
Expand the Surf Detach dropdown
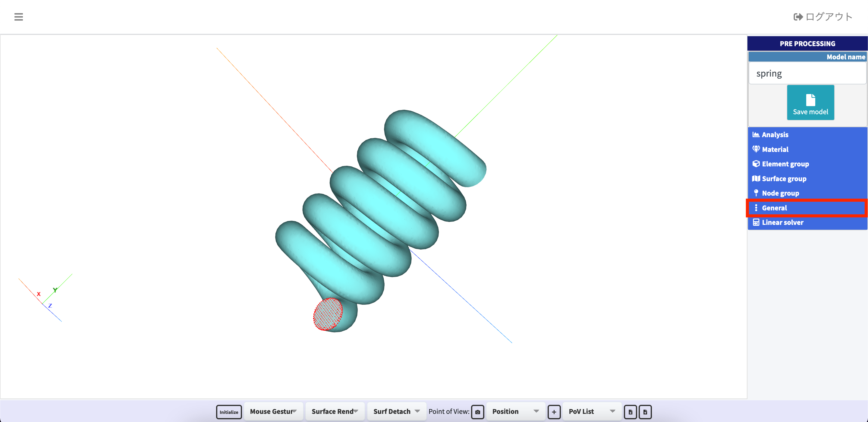396,411
